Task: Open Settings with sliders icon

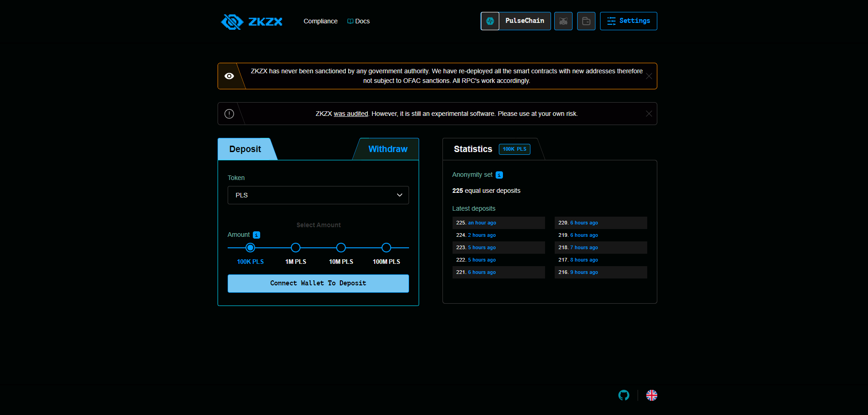Action: [628, 21]
